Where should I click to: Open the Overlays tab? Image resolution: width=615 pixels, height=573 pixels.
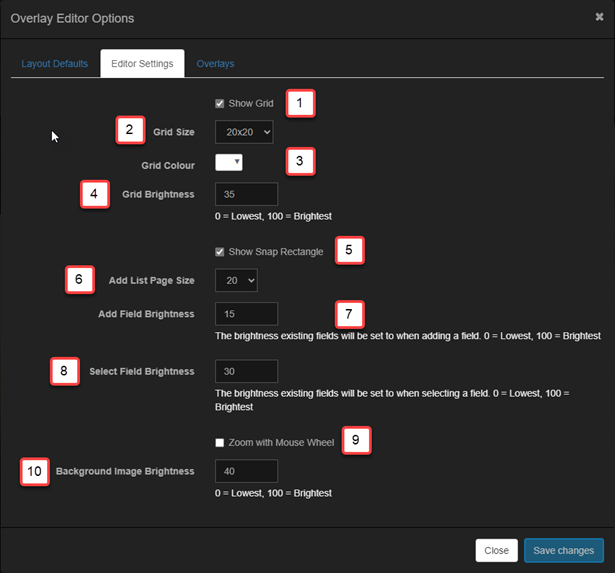coord(215,64)
